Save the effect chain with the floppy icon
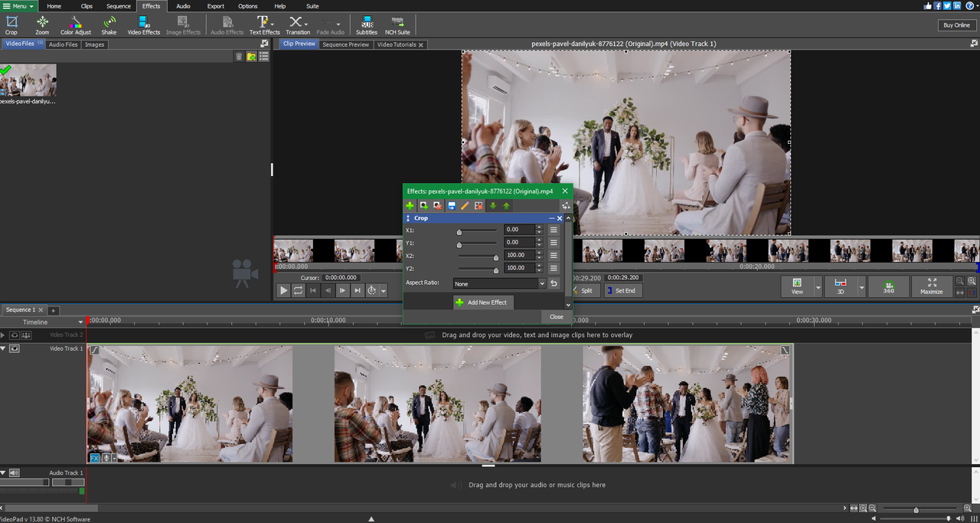Image resolution: width=980 pixels, height=523 pixels. click(452, 205)
